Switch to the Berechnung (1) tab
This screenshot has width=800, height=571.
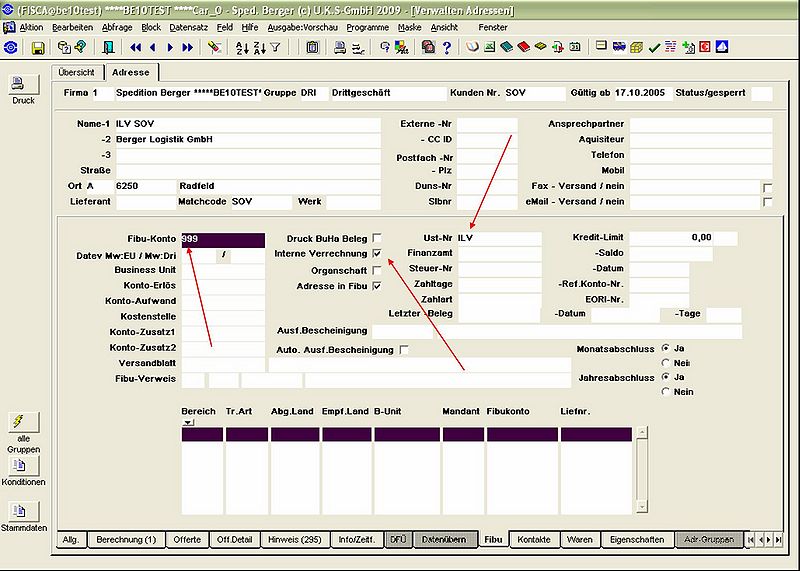[x=126, y=539]
